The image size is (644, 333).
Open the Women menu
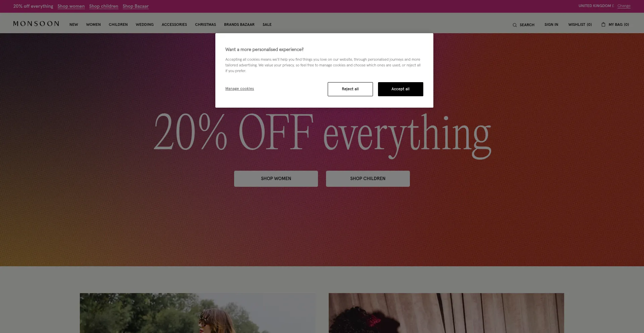coord(93,25)
